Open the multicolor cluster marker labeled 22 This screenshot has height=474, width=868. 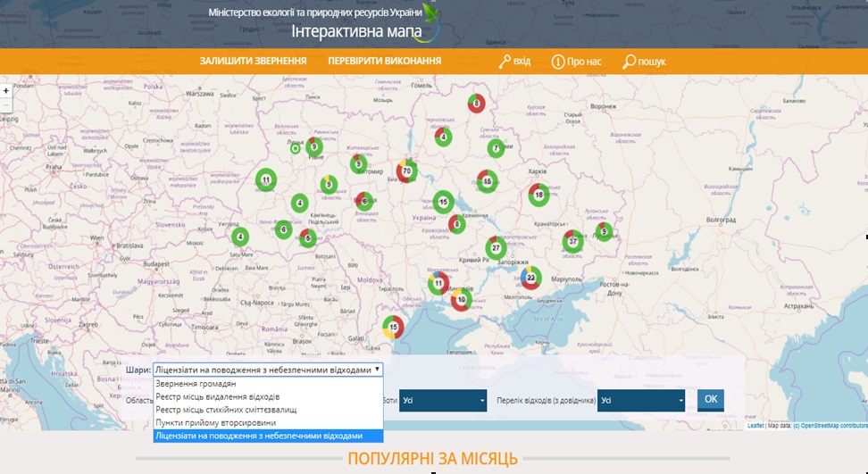coord(530,279)
